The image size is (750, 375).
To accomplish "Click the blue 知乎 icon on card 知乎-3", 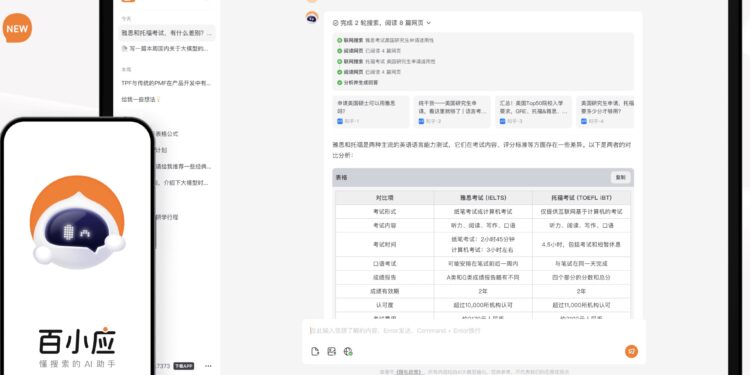I will click(x=502, y=121).
